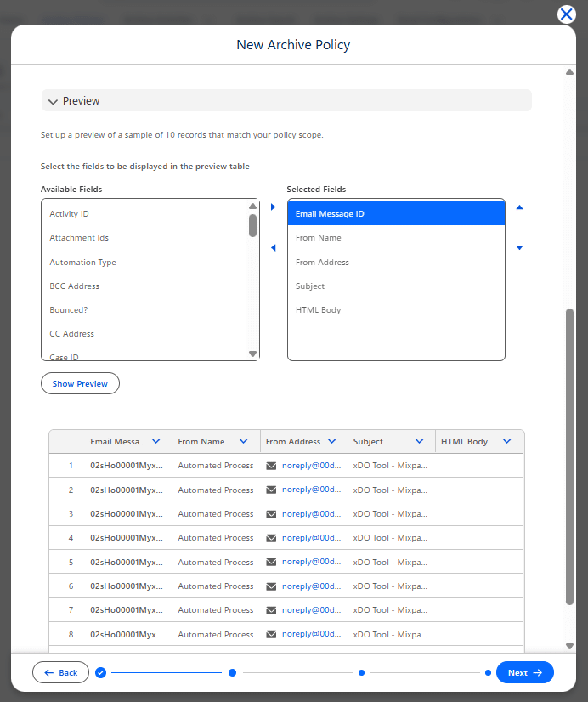This screenshot has height=702, width=588.
Task: Click Email Message ID cell in row 4
Action: (127, 538)
